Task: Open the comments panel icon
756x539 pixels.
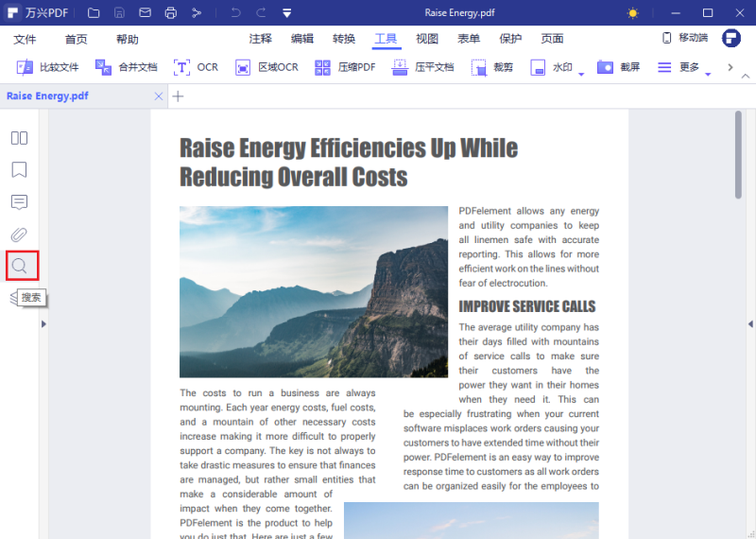Action: [19, 202]
